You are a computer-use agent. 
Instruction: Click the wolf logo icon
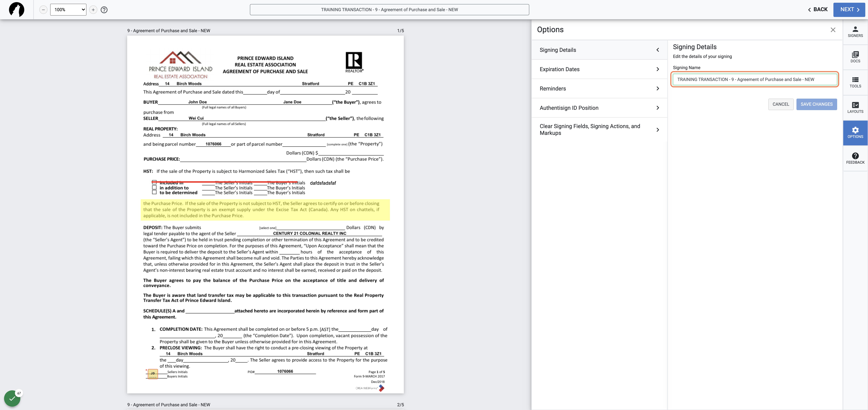[x=16, y=9]
